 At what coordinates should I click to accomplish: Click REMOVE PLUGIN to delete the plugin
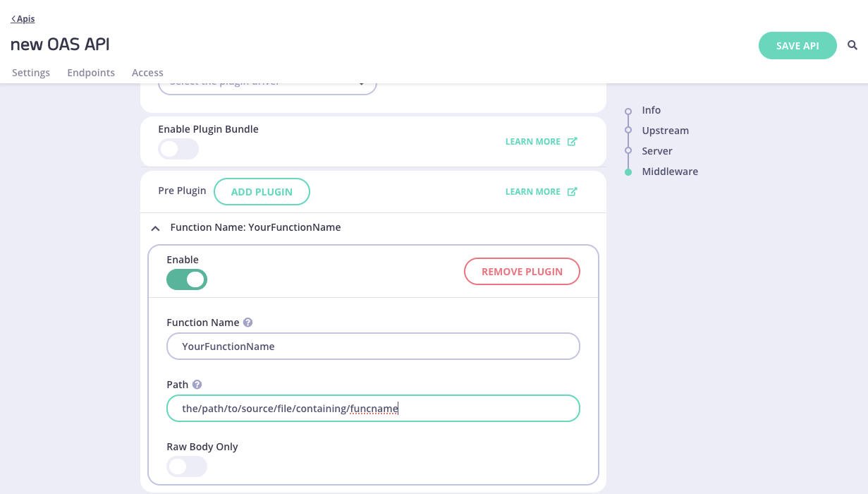pos(522,271)
